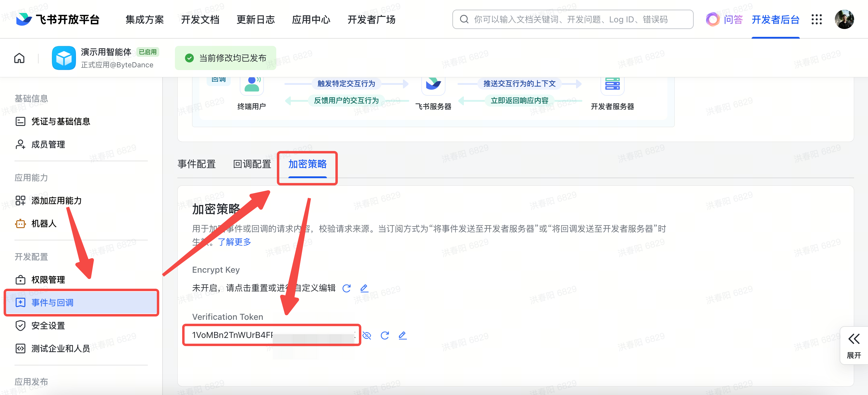Reset the Encrypt Key with the refresh icon
Image resolution: width=868 pixels, height=395 pixels.
[x=347, y=288]
